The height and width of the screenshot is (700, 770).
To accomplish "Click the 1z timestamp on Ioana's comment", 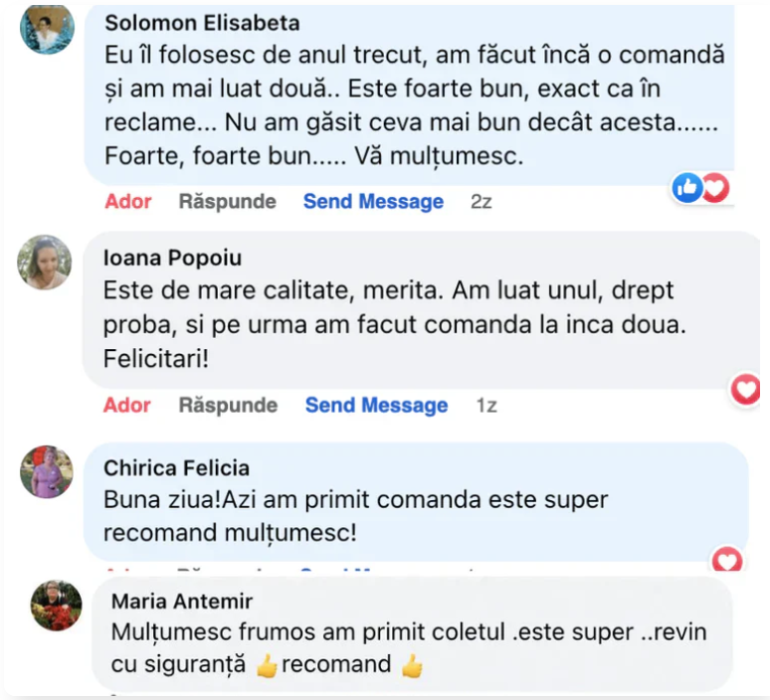I will 485,406.
